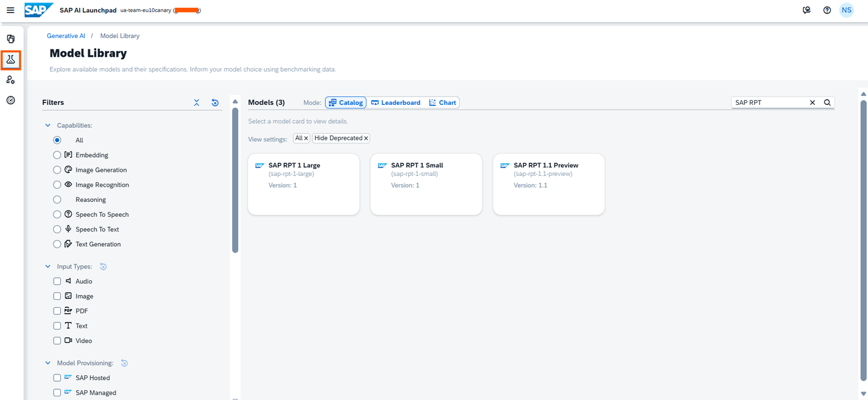Viewport: 868px width, 400px height.
Task: Open the SAP RPT 1 Small model card
Action: pos(426,184)
